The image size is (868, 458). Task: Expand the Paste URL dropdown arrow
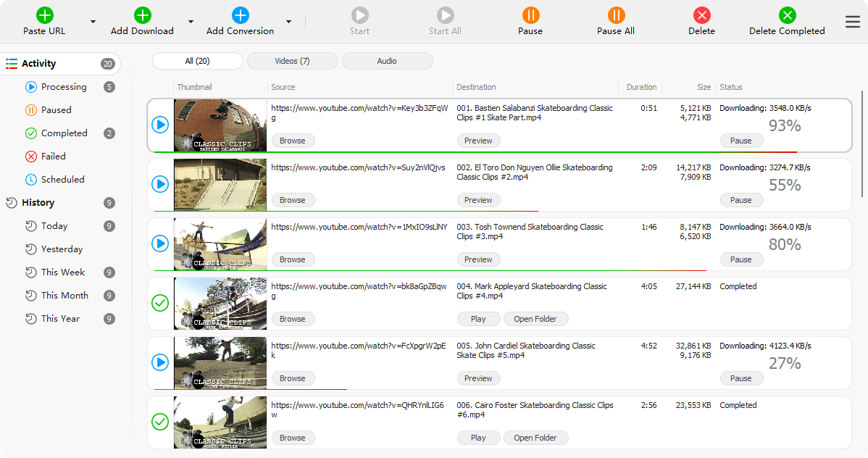pos(93,22)
